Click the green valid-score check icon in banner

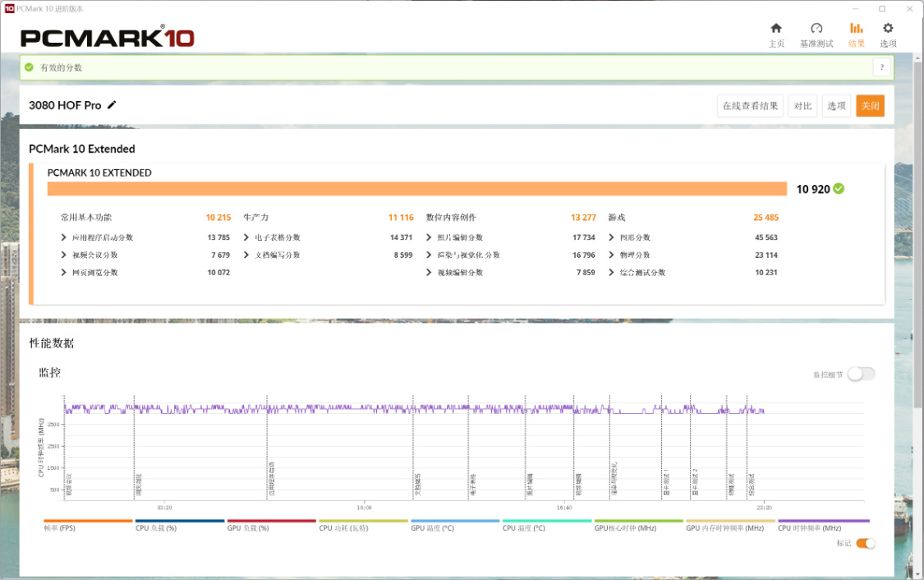pos(29,67)
